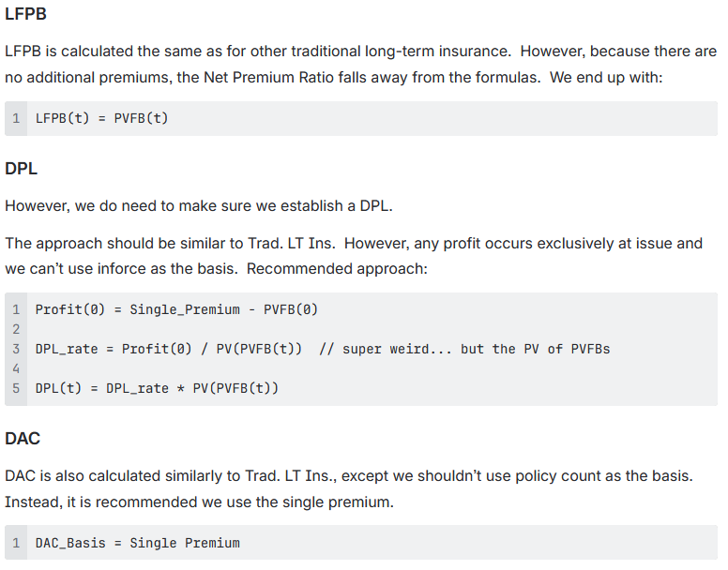Click the DPL_rate formula at its start
This screenshot has width=728, height=570.
(68, 349)
